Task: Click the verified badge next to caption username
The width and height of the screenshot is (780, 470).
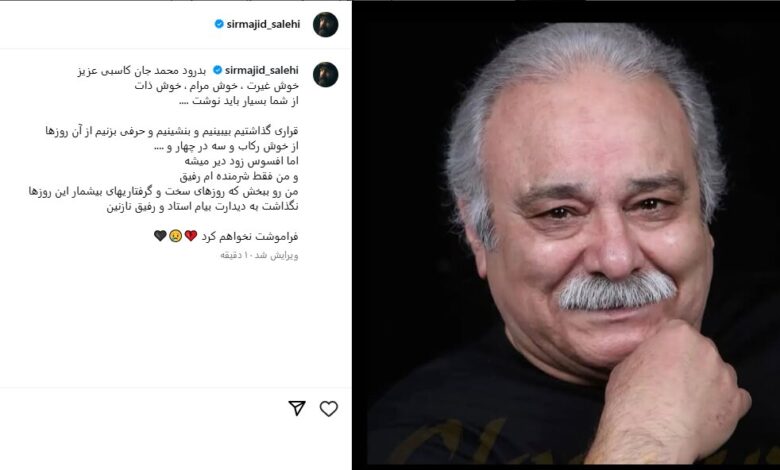Action: click(217, 70)
